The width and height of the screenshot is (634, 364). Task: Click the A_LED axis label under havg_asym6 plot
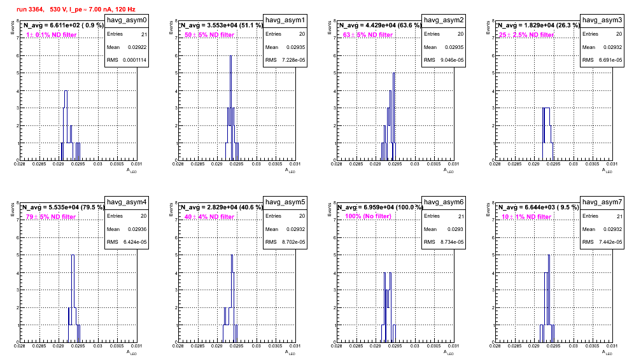[449, 353]
